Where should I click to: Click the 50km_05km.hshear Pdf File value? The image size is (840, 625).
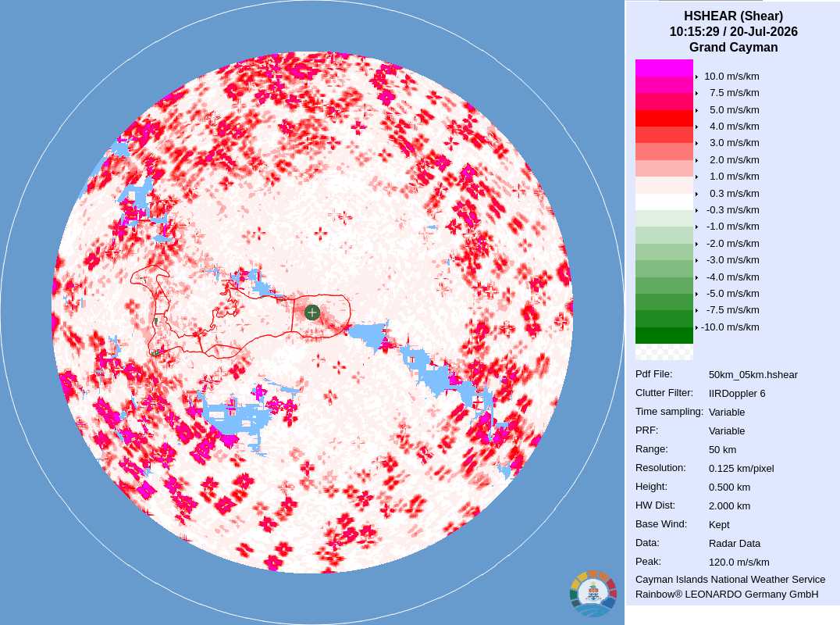pyautogui.click(x=753, y=375)
